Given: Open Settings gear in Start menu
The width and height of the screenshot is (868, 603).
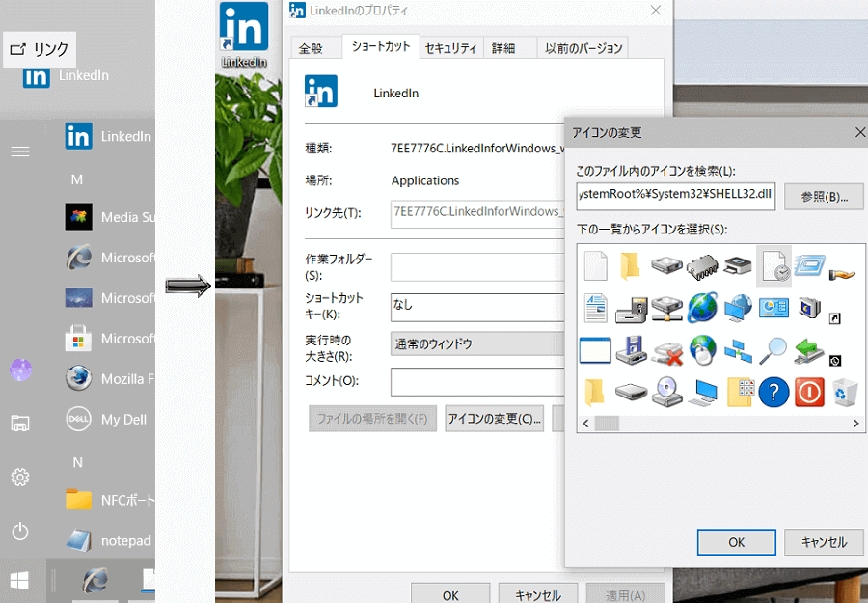Looking at the screenshot, I should [20, 477].
